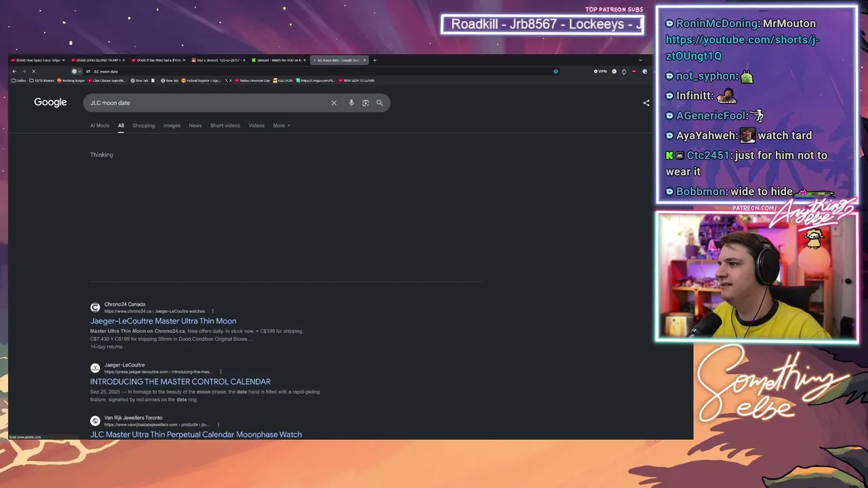Image resolution: width=868 pixels, height=488 pixels.
Task: Open Jaeger-LeCoultre Master Ultra Thin Moon link
Action: coord(163,321)
